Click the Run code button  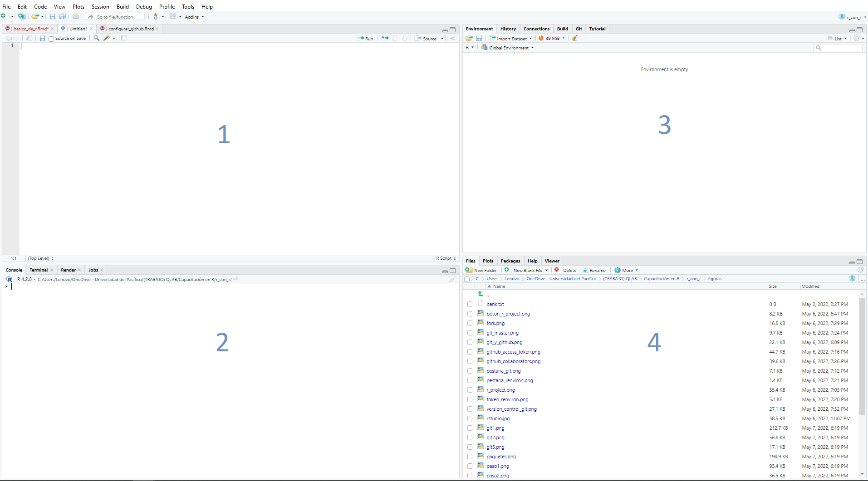(365, 39)
